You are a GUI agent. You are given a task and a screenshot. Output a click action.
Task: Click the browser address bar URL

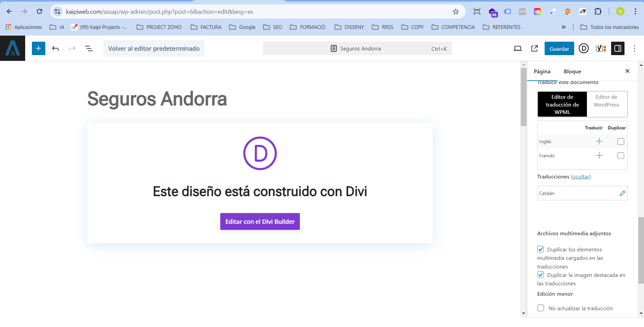coord(159,12)
